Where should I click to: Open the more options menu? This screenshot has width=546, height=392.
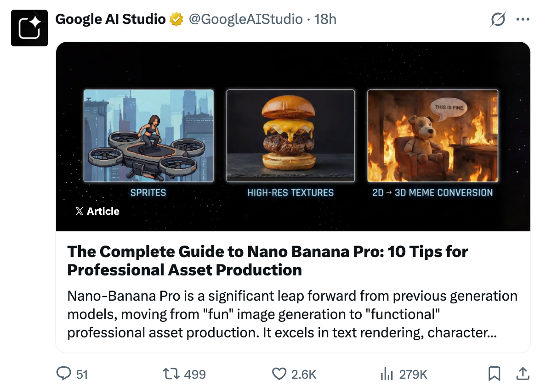523,19
